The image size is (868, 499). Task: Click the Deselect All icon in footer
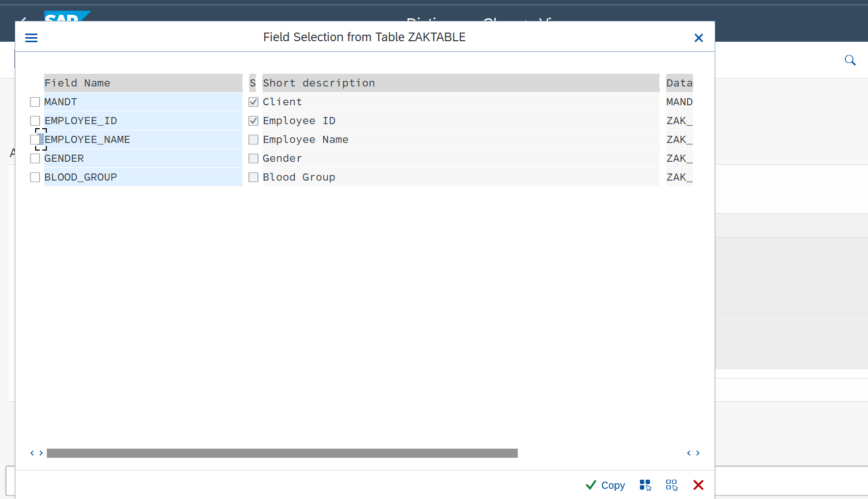point(671,485)
